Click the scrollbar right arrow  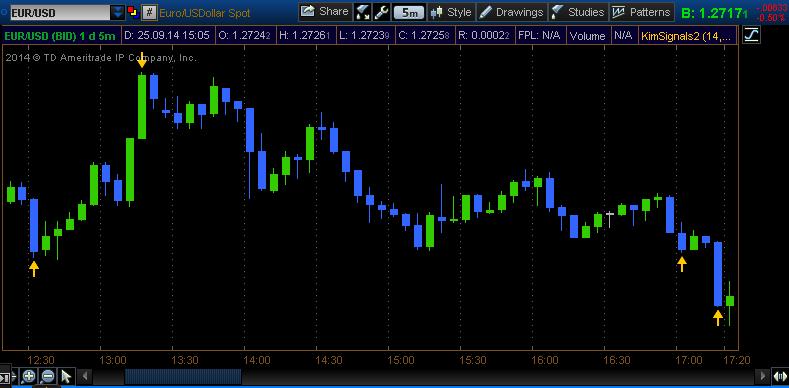(764, 376)
